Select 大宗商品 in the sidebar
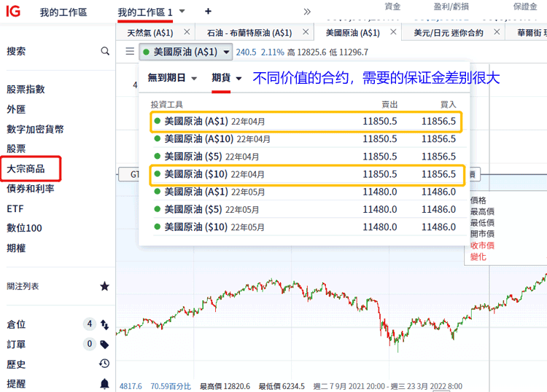The width and height of the screenshot is (547, 392). click(x=26, y=168)
